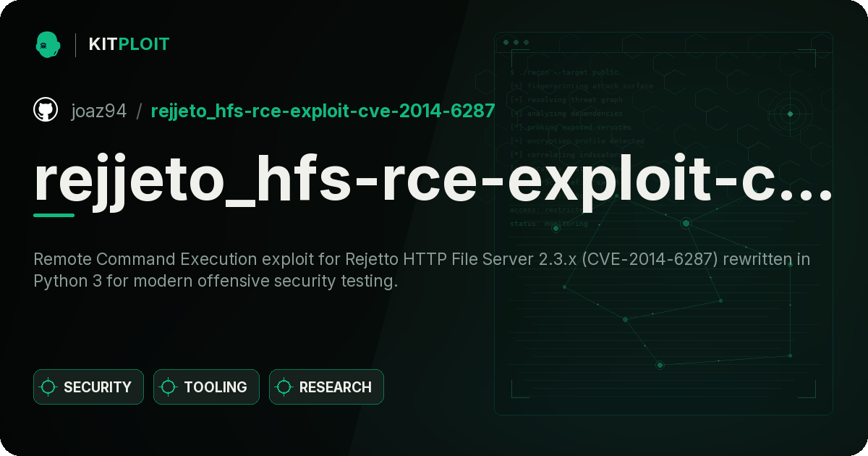Image resolution: width=868 pixels, height=456 pixels.
Task: Click the 'resolving threat graph' terminal line
Action: click(x=566, y=100)
